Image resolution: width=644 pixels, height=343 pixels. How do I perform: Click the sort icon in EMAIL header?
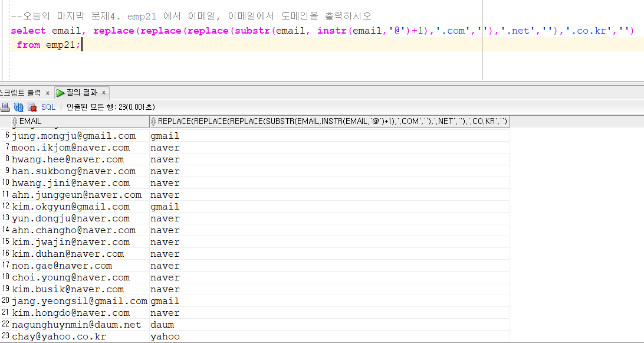click(15, 122)
